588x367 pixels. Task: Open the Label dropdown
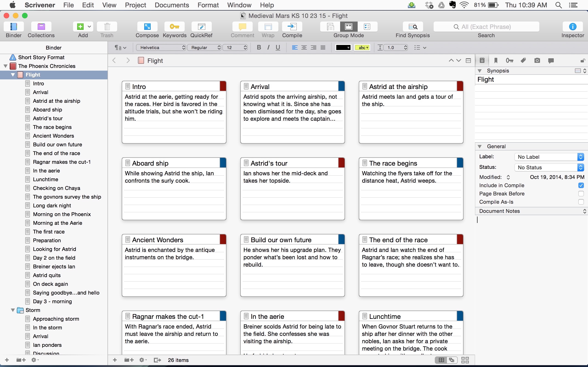click(549, 157)
